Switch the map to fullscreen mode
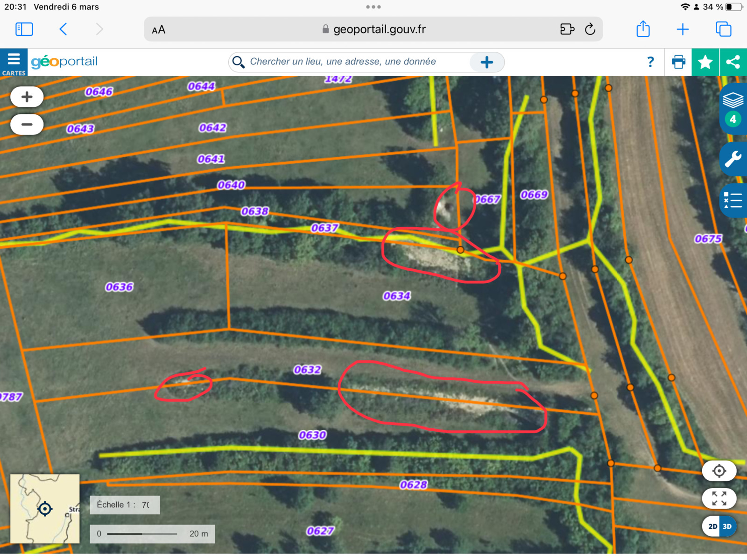 click(719, 498)
